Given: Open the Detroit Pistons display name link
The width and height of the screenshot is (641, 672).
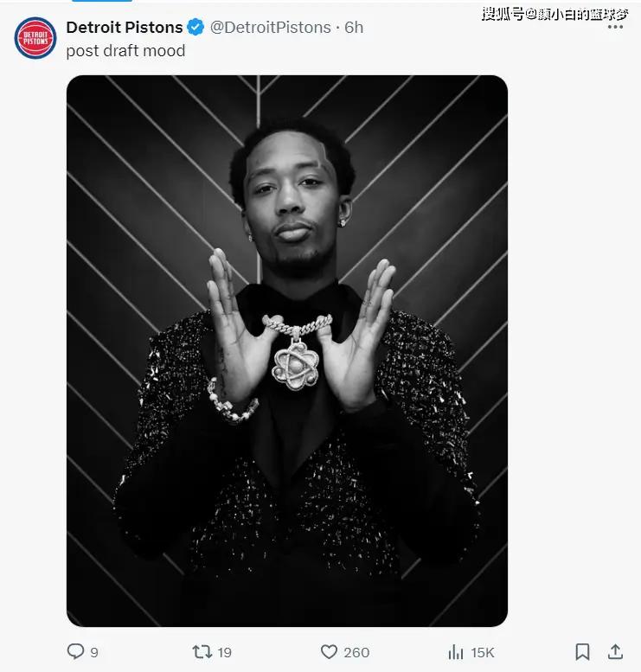Looking at the screenshot, I should pyautogui.click(x=124, y=28).
